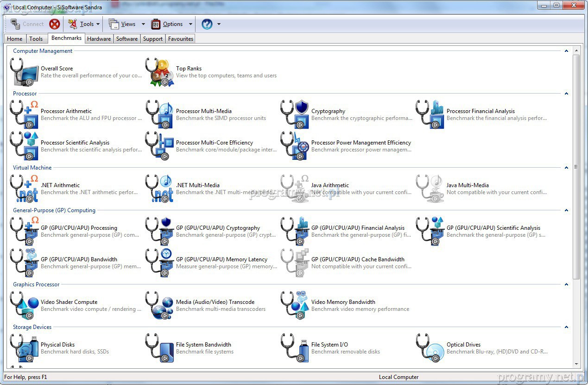Open the help question-mark dropdown arrow

pos(219,24)
